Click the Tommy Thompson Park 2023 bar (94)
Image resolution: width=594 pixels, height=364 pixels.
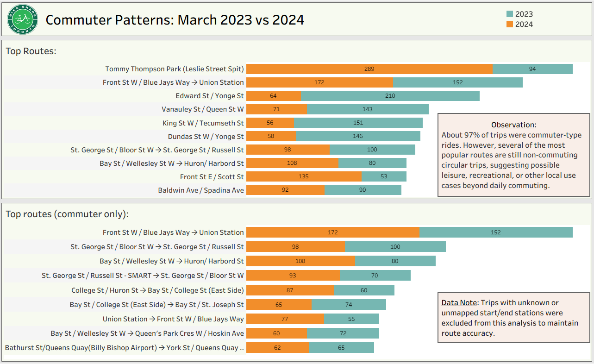(x=532, y=69)
